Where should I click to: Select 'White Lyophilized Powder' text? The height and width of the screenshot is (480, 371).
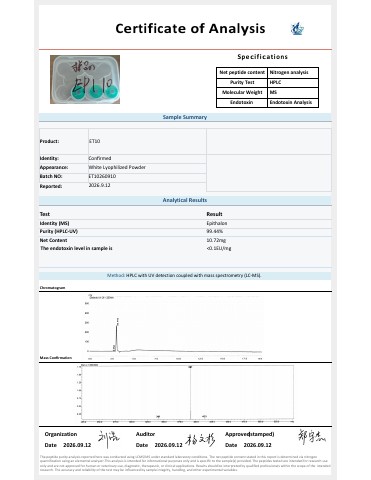point(117,167)
